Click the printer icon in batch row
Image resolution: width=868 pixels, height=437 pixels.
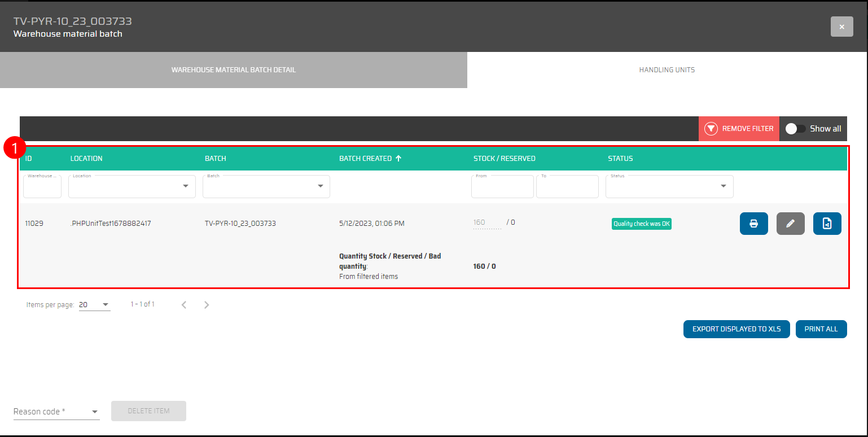753,224
